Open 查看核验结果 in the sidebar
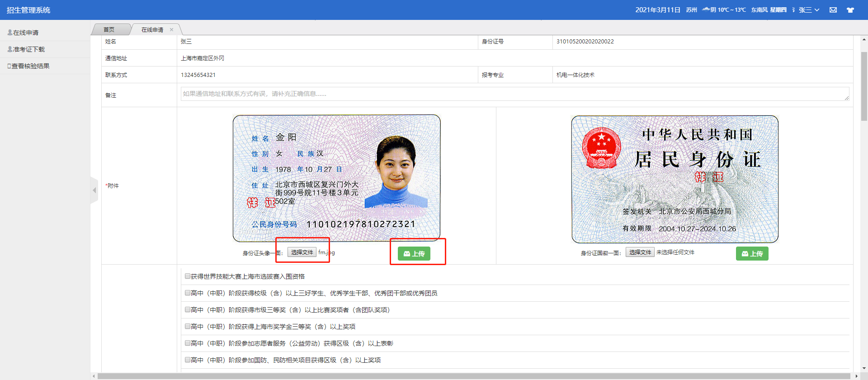This screenshot has height=380, width=868. [30, 66]
